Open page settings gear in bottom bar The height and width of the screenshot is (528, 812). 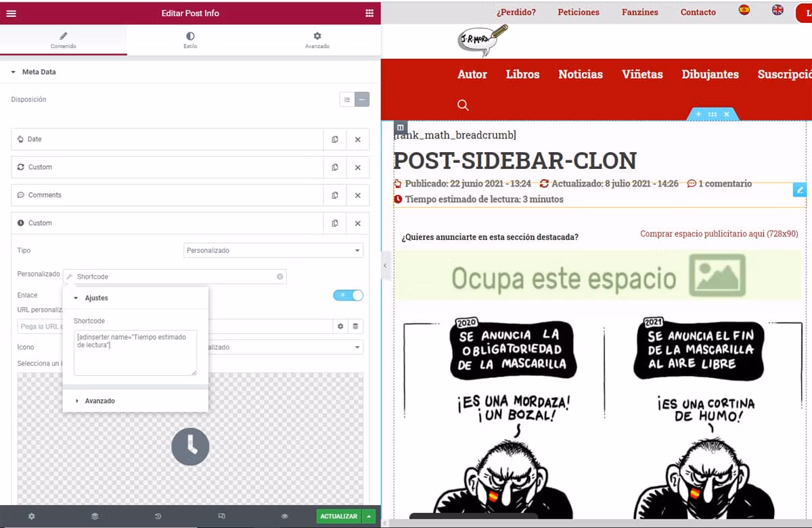tap(31, 517)
